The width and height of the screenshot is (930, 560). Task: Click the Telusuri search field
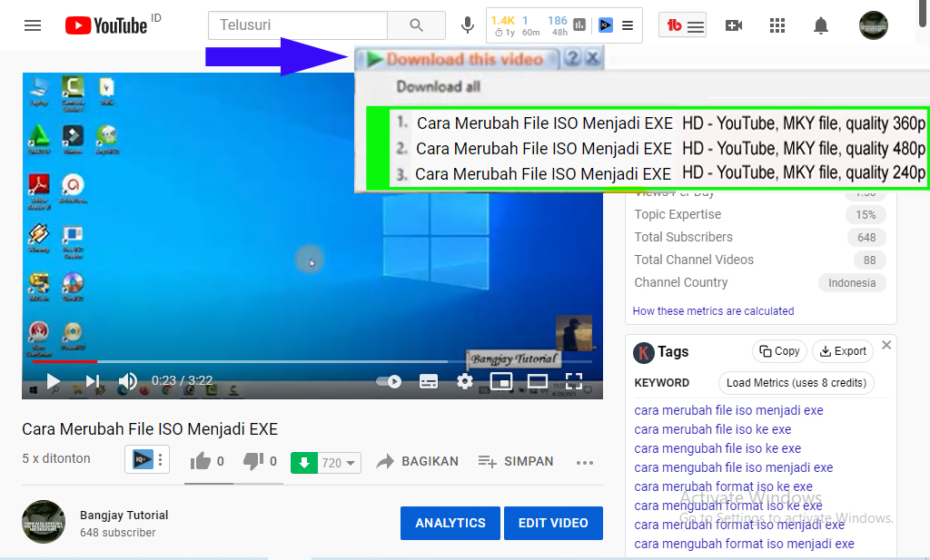coord(298,25)
